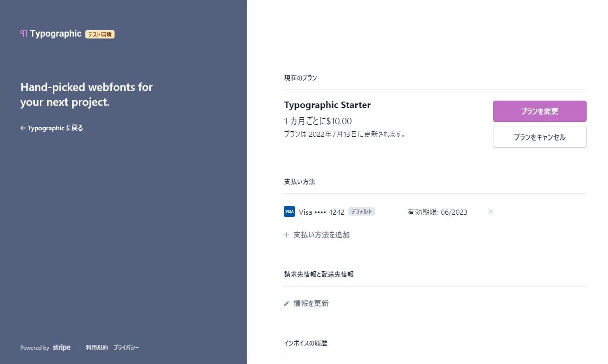Screen dimensions: 608x364
Task: Click the pencil icon beside 情報を更新
Action: point(287,303)
